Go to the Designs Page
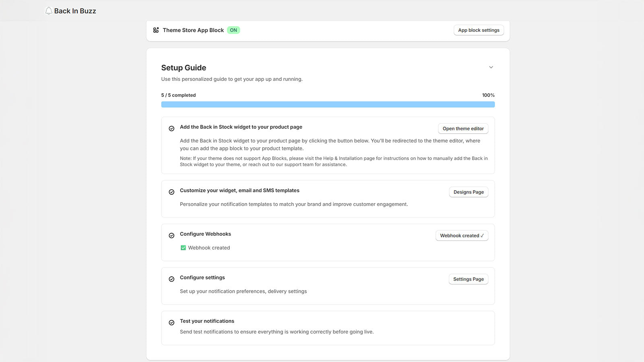644x362 pixels. [469, 192]
